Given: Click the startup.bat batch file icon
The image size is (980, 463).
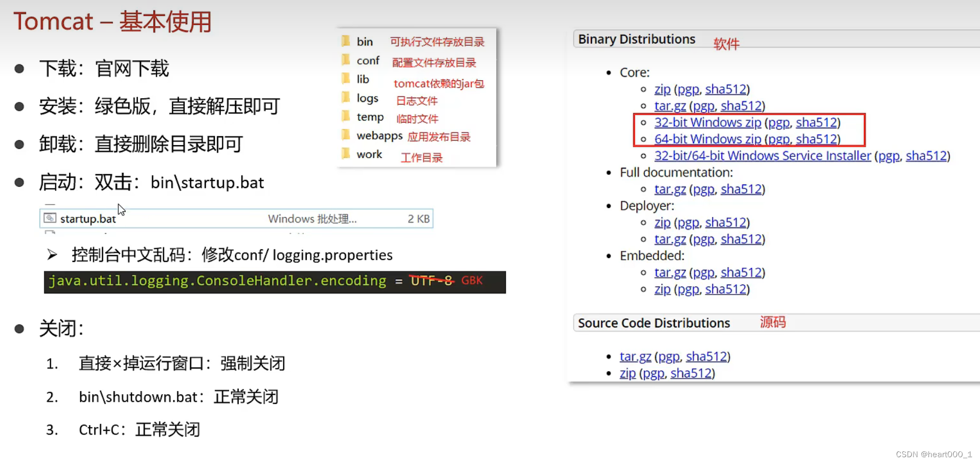Looking at the screenshot, I should (x=50, y=218).
